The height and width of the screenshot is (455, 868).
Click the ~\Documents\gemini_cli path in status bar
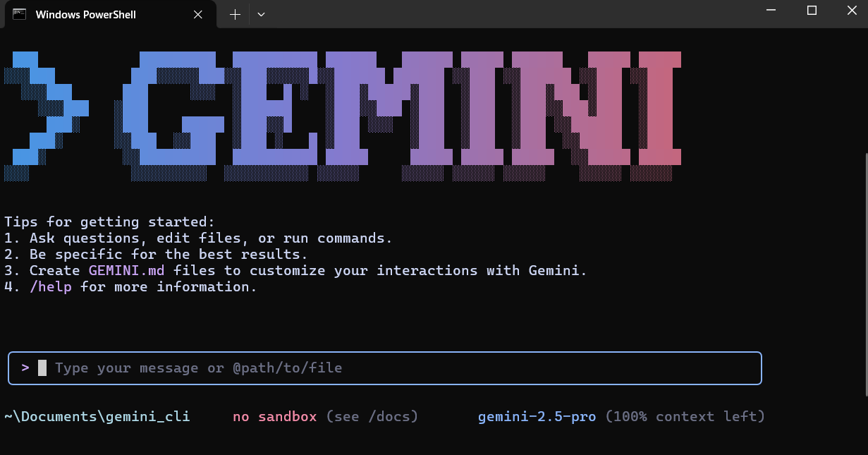point(97,416)
